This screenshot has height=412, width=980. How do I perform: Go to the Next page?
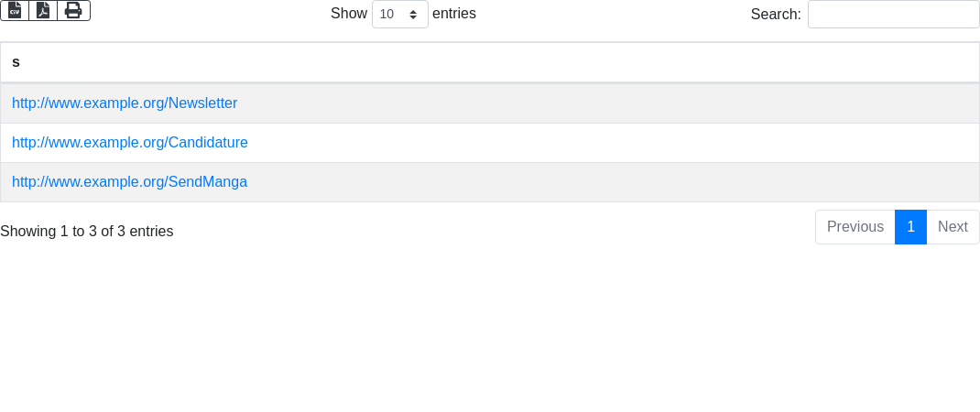953,227
